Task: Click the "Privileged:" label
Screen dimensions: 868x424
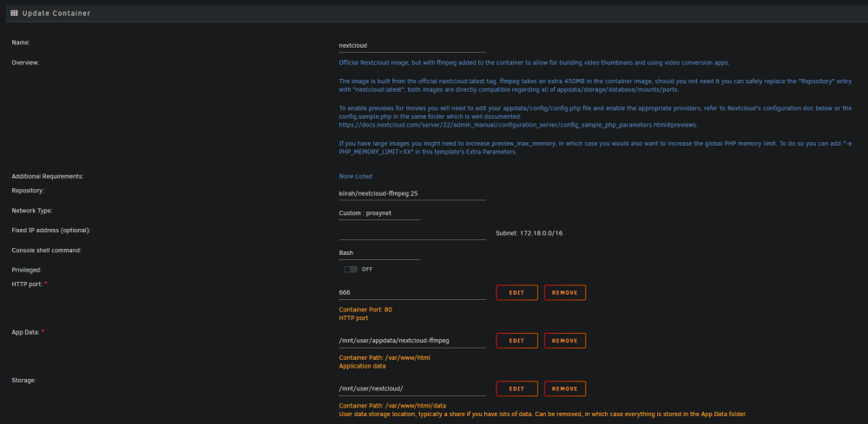Action: click(27, 270)
